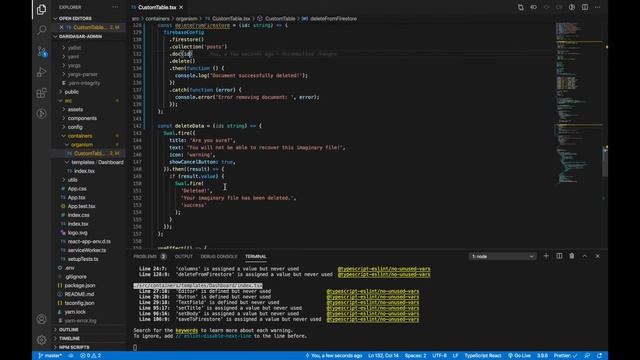Screen dimensions: 640x360
Task: Open yarn.lock file
Action: [x=75, y=312]
